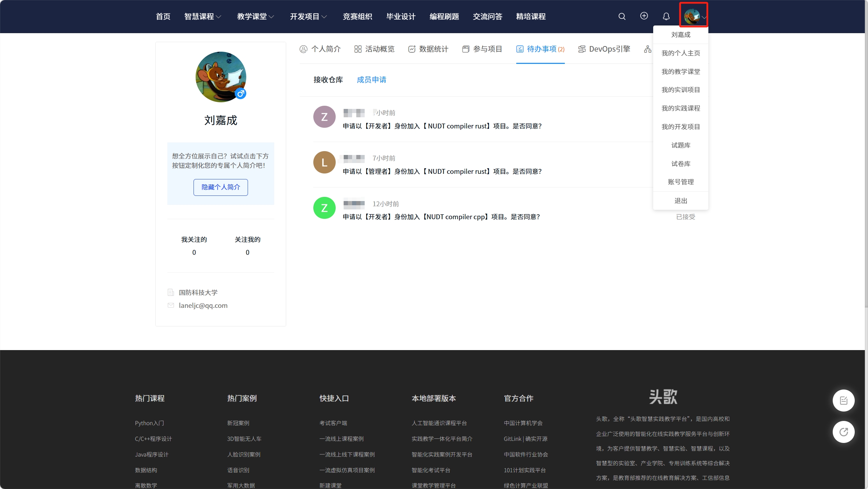Expand the 教学课堂 dropdown
Image resolution: width=868 pixels, height=489 pixels.
pos(255,16)
